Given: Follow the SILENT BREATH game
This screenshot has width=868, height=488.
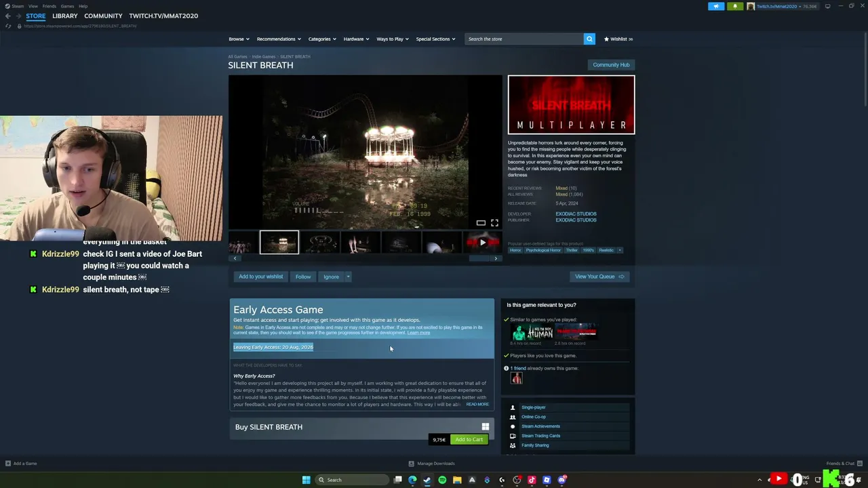Looking at the screenshot, I should (x=303, y=277).
